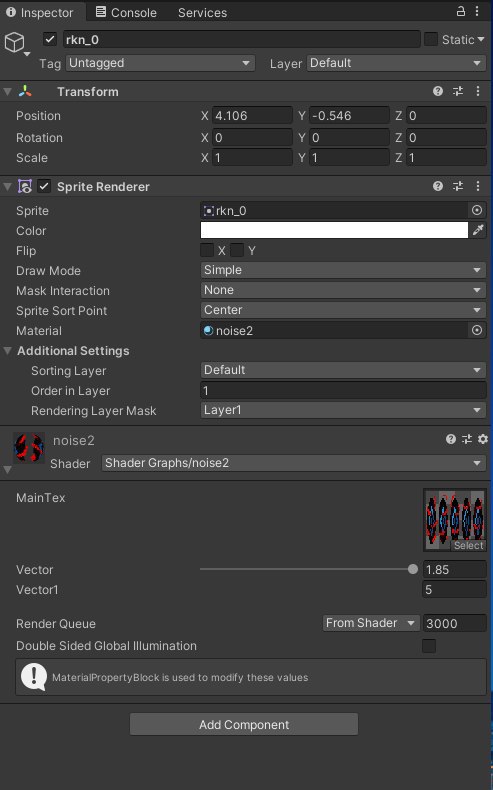
Task: Open the Layer dropdown showing Default
Action: 396,63
